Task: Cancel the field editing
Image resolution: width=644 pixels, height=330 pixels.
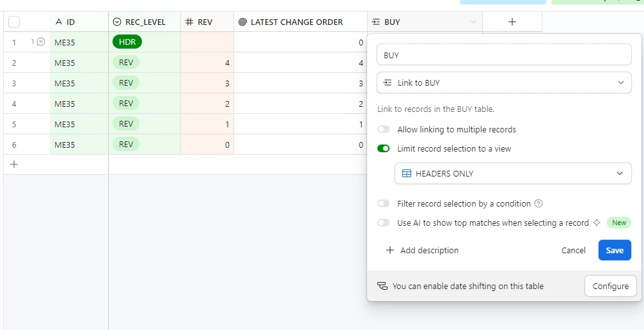Action: pyautogui.click(x=574, y=250)
